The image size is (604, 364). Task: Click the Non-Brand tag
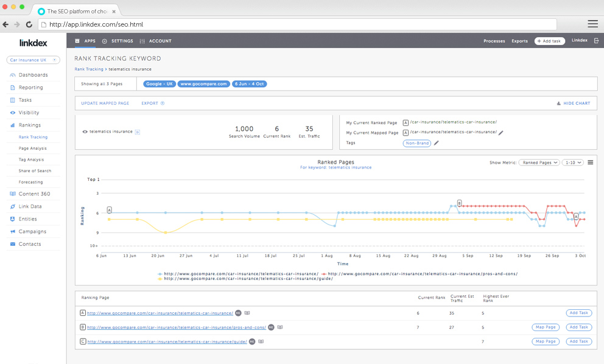417,143
